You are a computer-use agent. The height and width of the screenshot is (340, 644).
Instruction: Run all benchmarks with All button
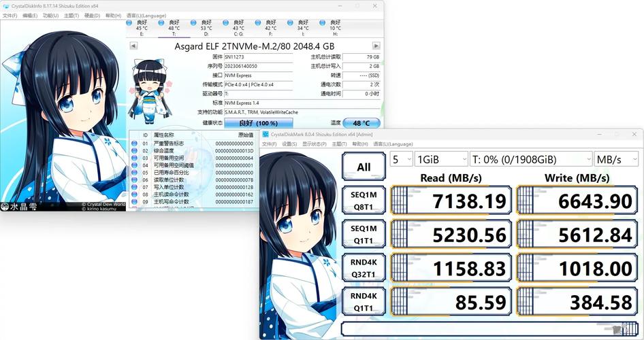364,167
